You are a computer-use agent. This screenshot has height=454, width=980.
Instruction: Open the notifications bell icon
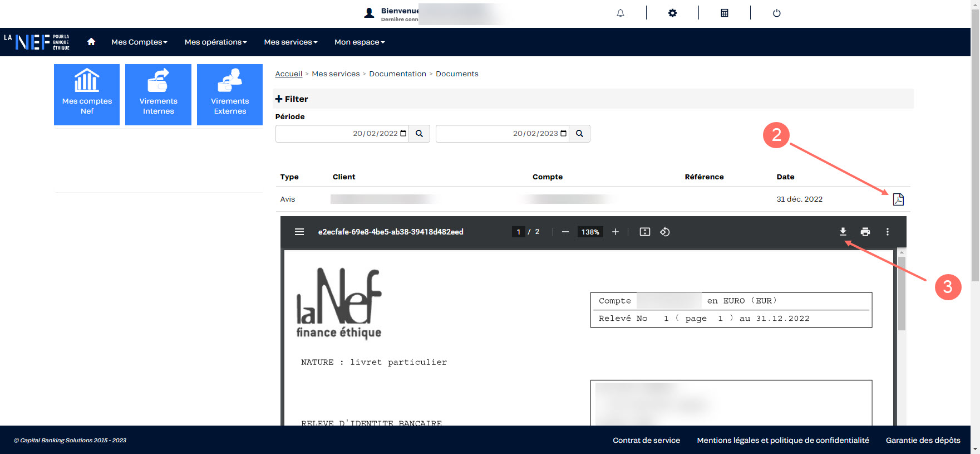tap(620, 13)
